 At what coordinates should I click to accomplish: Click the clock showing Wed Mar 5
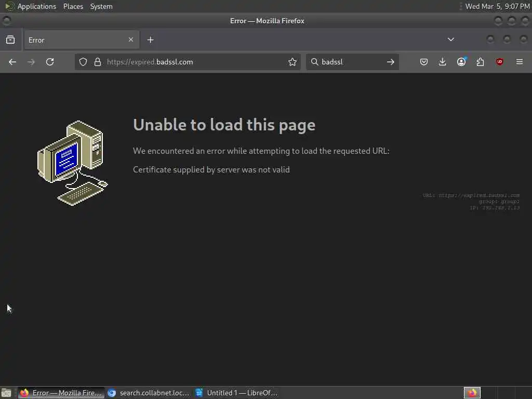497,6
